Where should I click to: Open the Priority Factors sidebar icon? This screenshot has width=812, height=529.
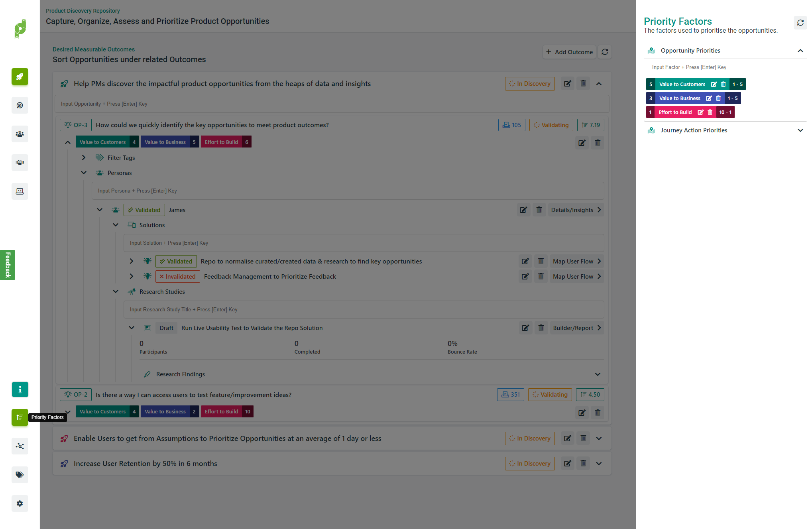[x=20, y=417]
